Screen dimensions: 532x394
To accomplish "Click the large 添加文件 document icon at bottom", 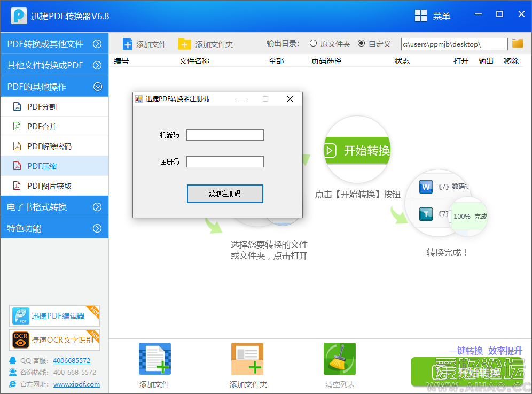I will click(x=155, y=359).
